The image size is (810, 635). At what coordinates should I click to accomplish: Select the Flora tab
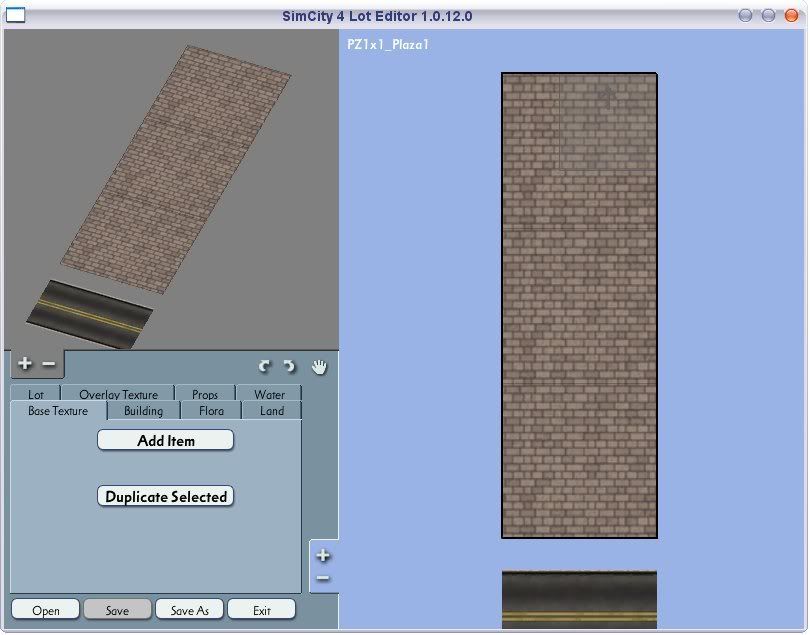coord(211,411)
